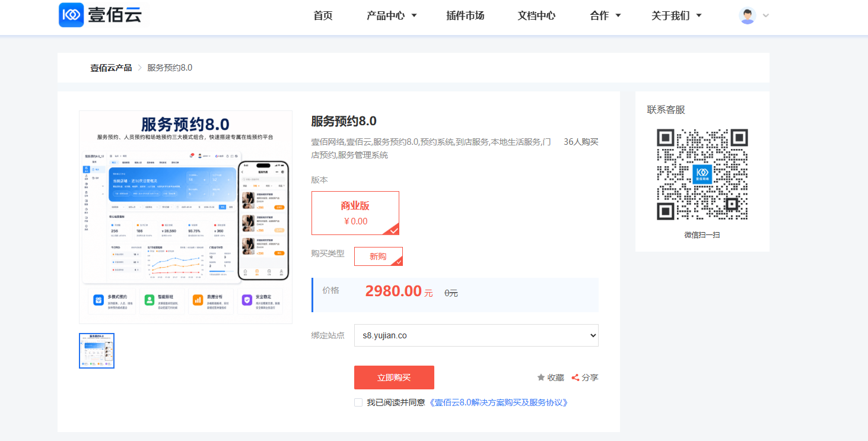Viewport: 868px width, 441px height.
Task: Click the 微信扫一扫 caption
Action: click(x=702, y=235)
